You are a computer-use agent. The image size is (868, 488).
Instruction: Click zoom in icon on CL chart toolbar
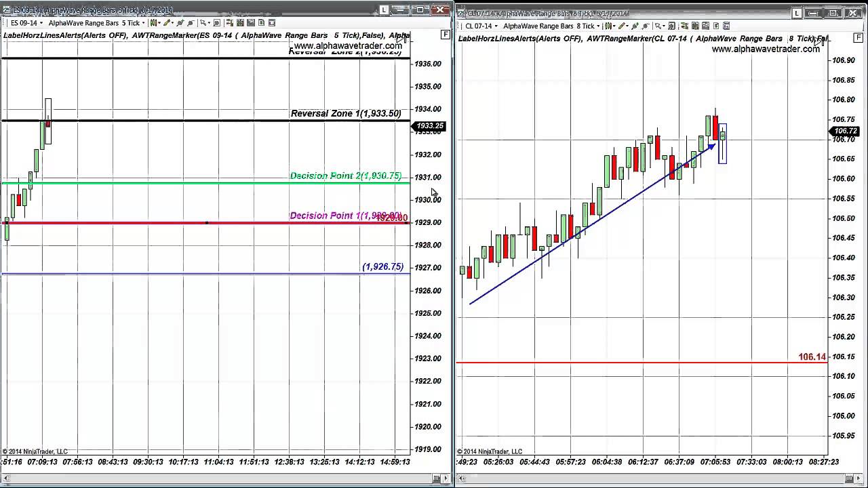(635, 26)
